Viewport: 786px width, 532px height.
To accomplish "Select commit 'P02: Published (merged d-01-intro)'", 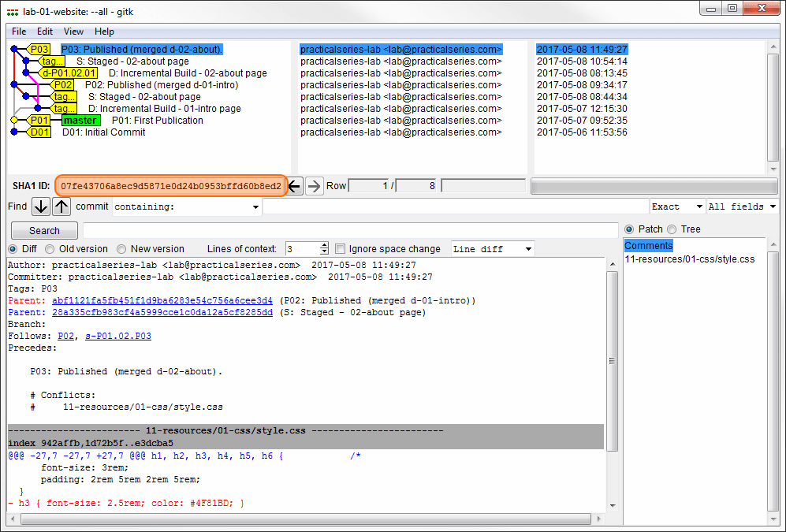I will tap(162, 85).
